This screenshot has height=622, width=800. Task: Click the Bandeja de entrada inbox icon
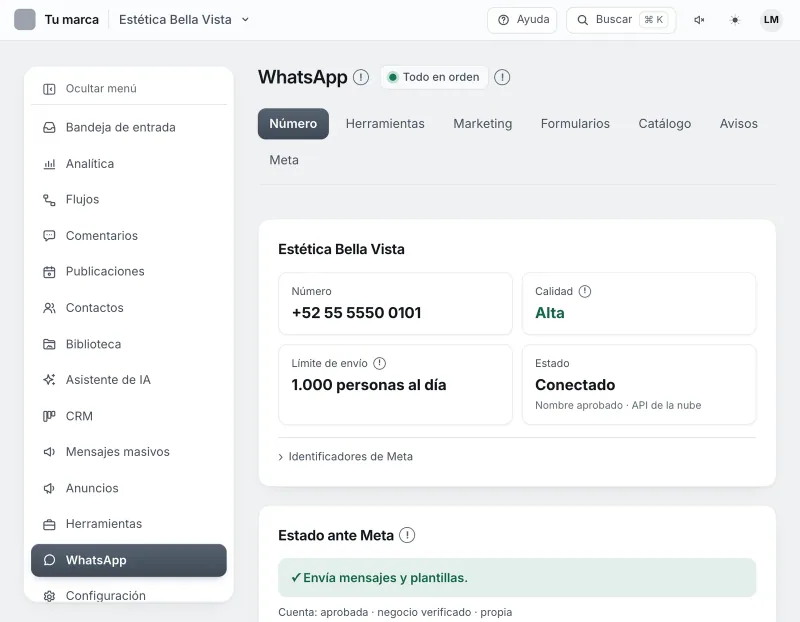pos(49,128)
